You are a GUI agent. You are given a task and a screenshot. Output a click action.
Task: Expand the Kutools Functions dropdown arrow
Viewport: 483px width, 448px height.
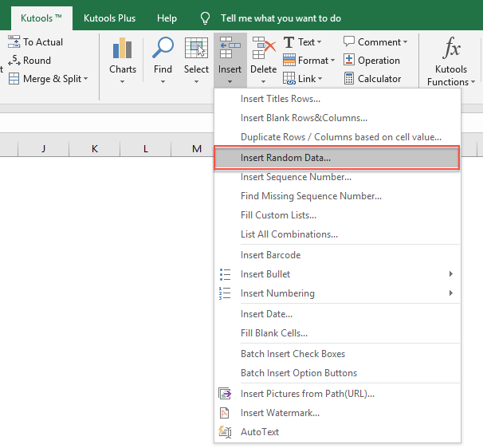pos(473,82)
